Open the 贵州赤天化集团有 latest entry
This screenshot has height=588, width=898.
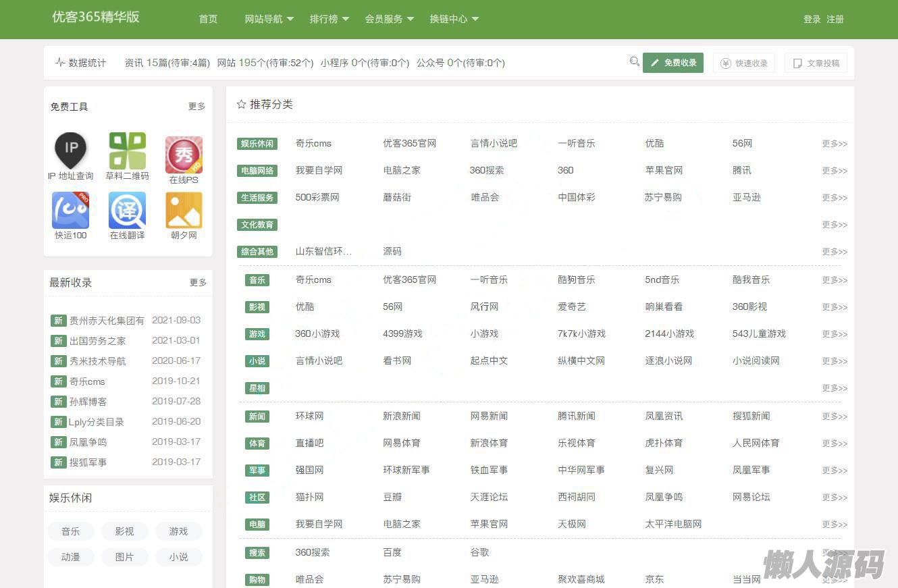tap(107, 321)
